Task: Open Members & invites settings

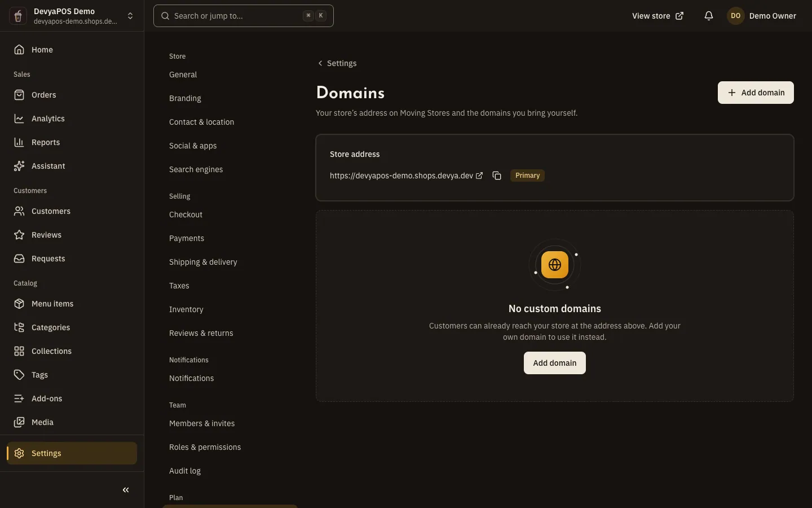Action: point(202,423)
